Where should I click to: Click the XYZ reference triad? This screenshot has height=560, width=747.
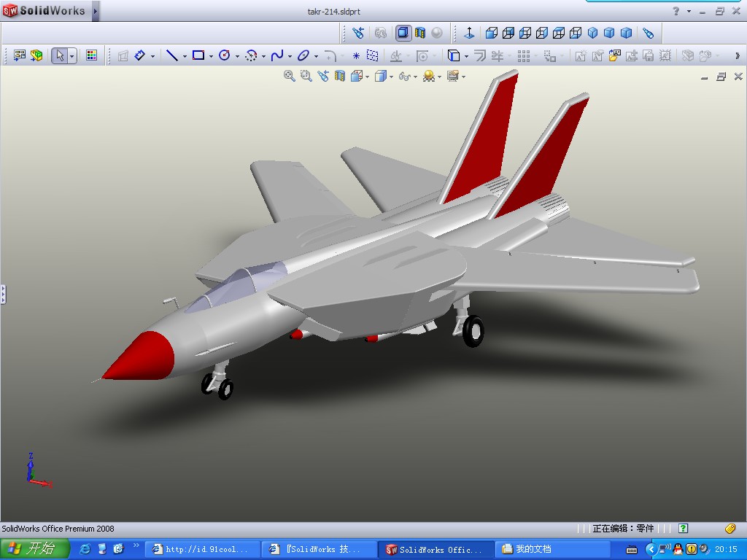pyautogui.click(x=38, y=471)
